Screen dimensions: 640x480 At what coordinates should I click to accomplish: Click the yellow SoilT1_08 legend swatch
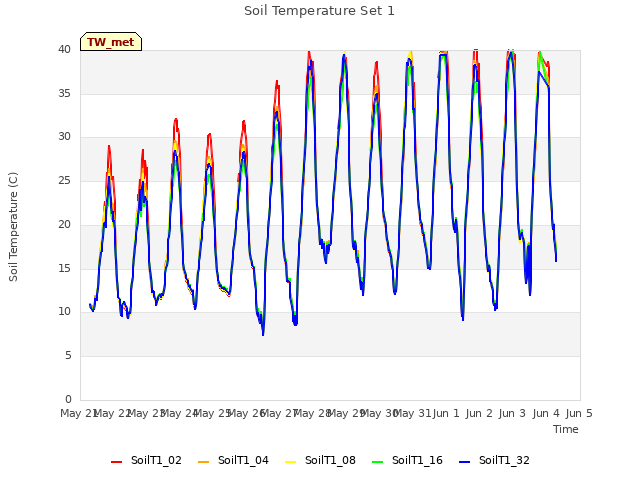point(290,462)
